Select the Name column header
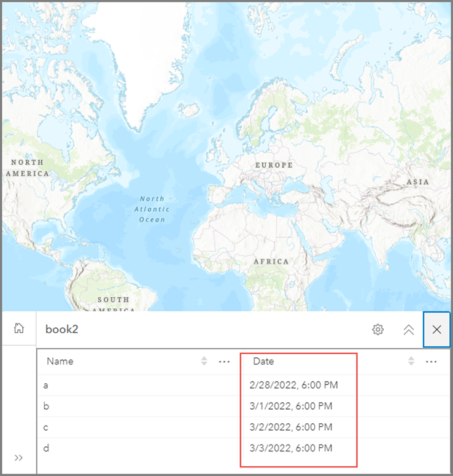This screenshot has height=476, width=453. pyautogui.click(x=60, y=361)
